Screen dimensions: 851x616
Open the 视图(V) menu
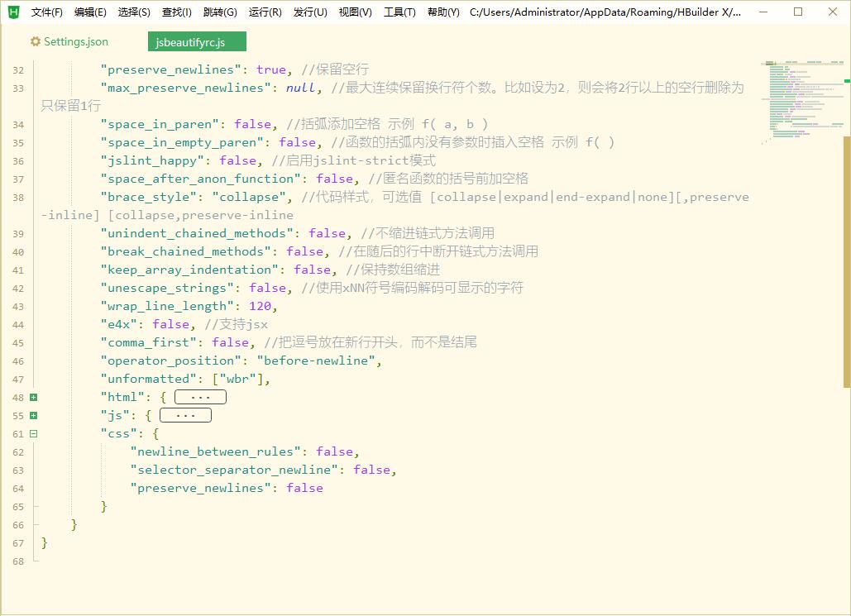355,12
